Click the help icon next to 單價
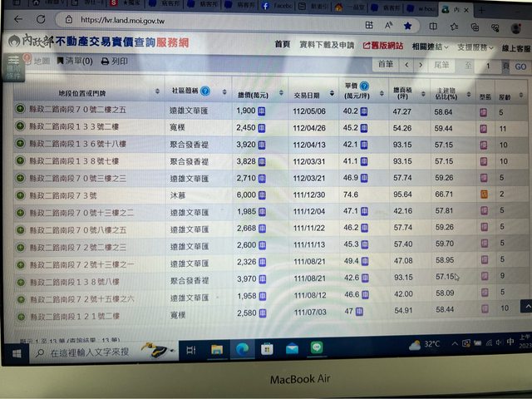The height and width of the screenshot is (399, 532). [x=364, y=86]
